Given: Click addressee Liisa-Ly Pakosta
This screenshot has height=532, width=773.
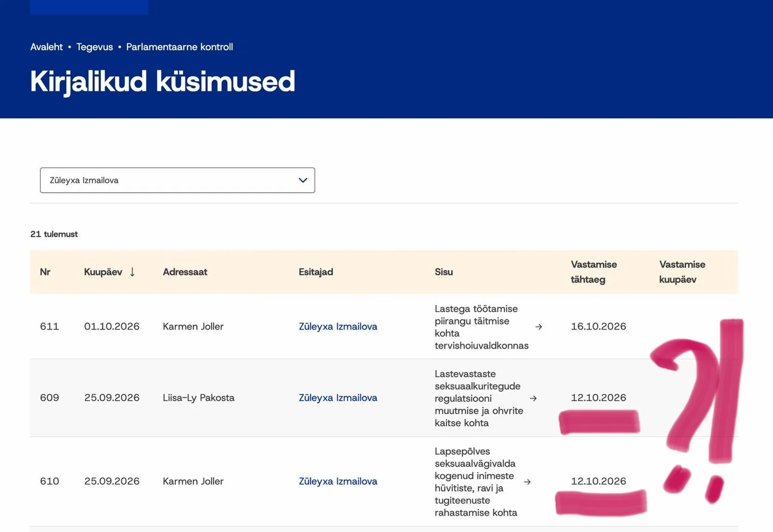Looking at the screenshot, I should coord(199,398).
